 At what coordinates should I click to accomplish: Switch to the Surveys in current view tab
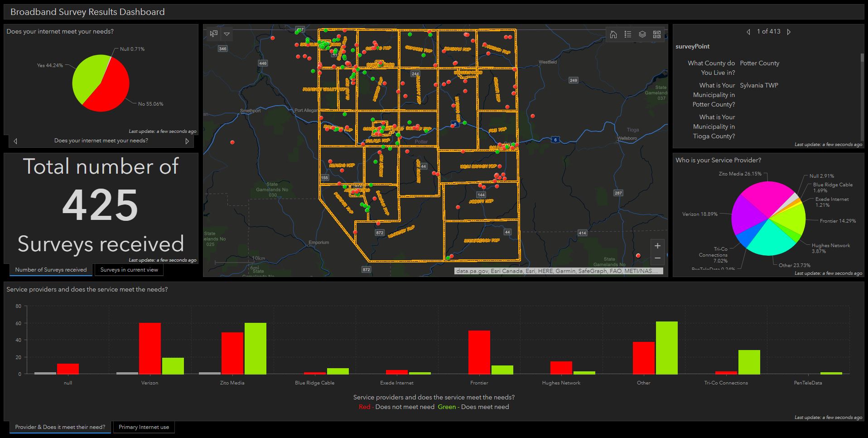(x=129, y=270)
